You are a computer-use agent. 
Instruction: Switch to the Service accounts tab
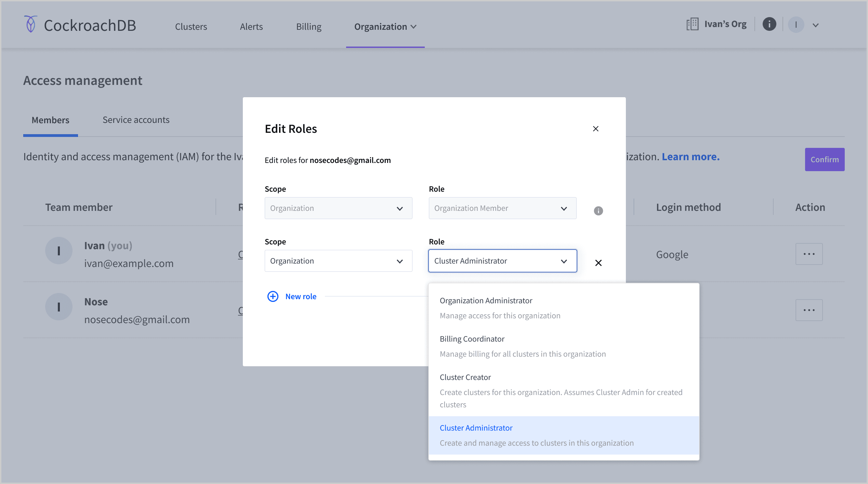click(136, 120)
